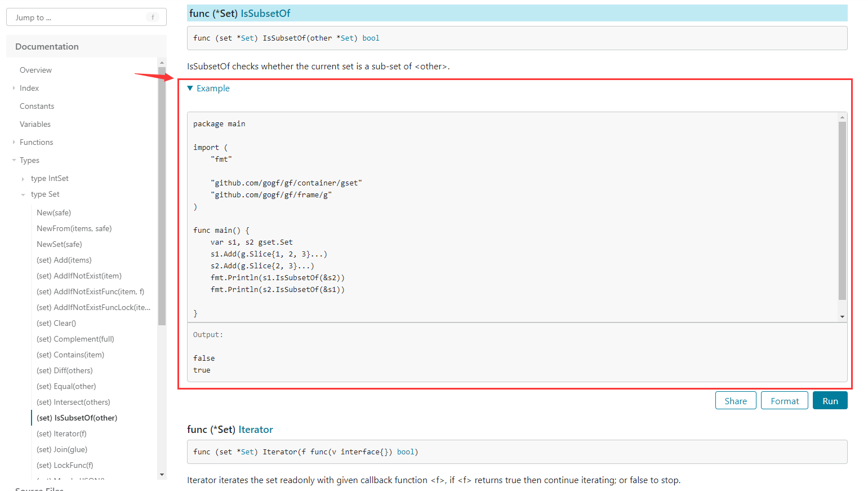
Task: Select (set) Intersect(others) in sidebar
Action: click(x=73, y=402)
